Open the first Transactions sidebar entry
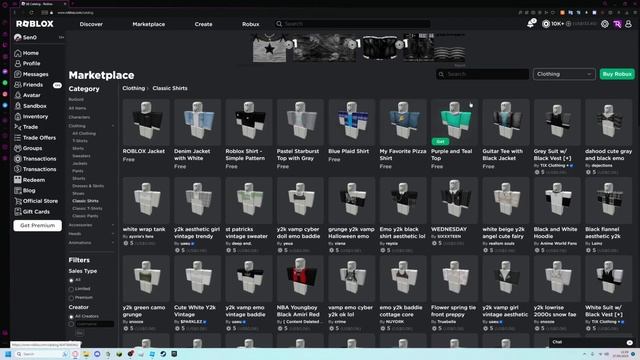 [x=35, y=159]
